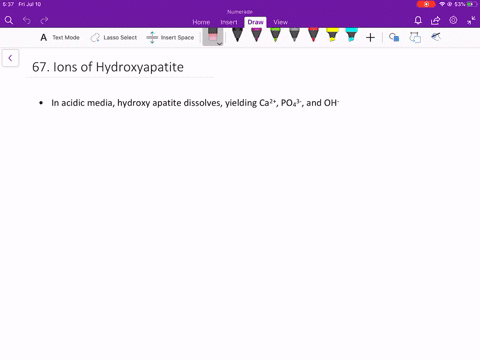This screenshot has width=480, height=360.
Task: Use the Insert Space tool
Action: coord(170,37)
